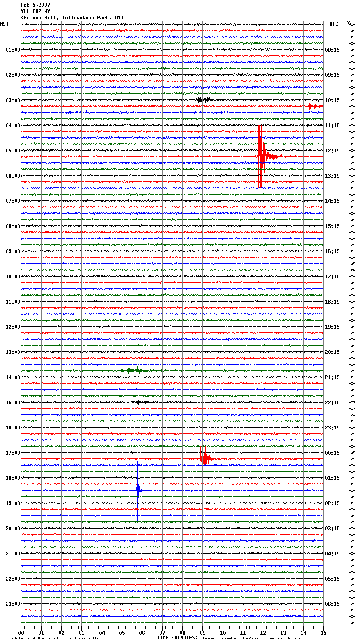357x644 pixels.
Task: Select the "05:00" MST time label
Action: [x=13, y=151]
